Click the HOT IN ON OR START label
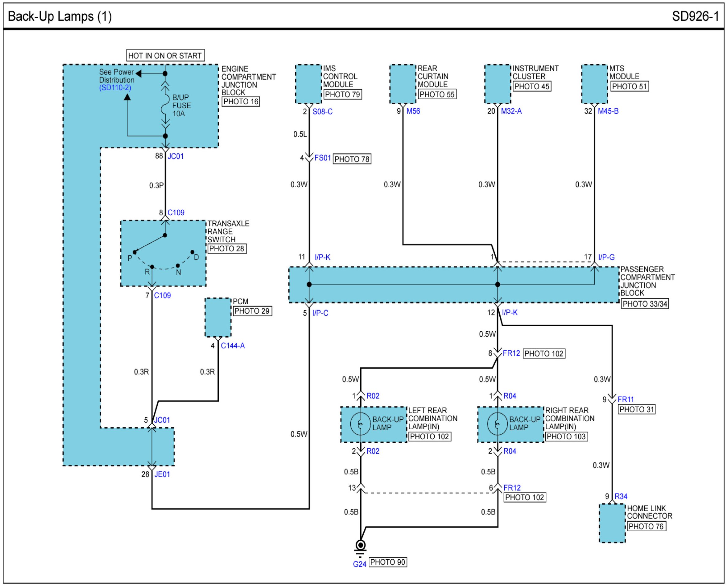728x587 pixels. [165, 55]
